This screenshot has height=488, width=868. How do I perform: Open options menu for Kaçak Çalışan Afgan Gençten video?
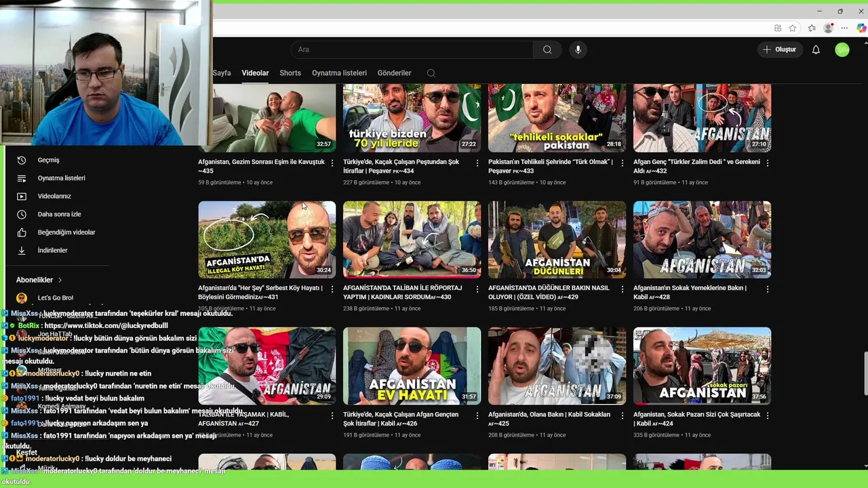pos(477,415)
